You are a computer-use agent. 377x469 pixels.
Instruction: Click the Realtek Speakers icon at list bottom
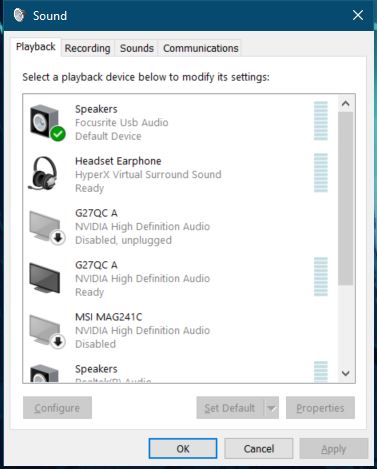tap(45, 373)
